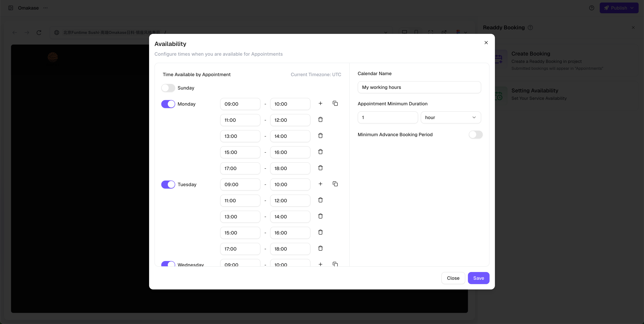This screenshot has width=644, height=324.
Task: Edit the Calendar Name field
Action: coord(419,87)
